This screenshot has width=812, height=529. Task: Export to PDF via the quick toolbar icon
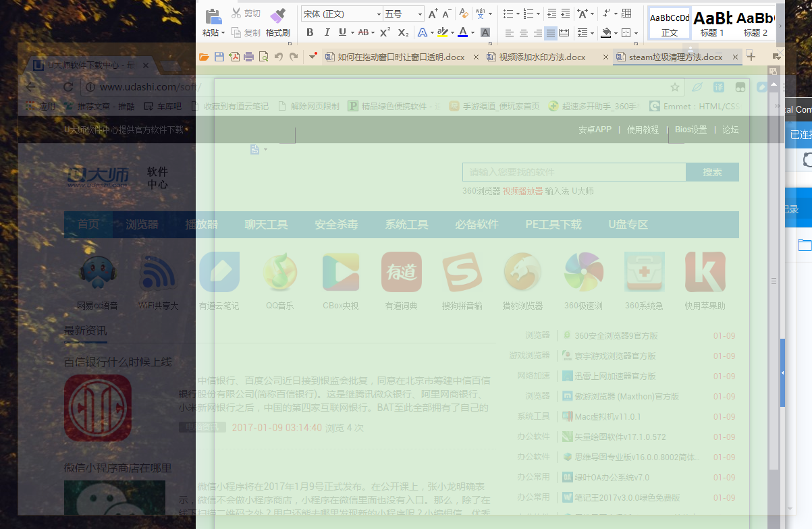234,57
